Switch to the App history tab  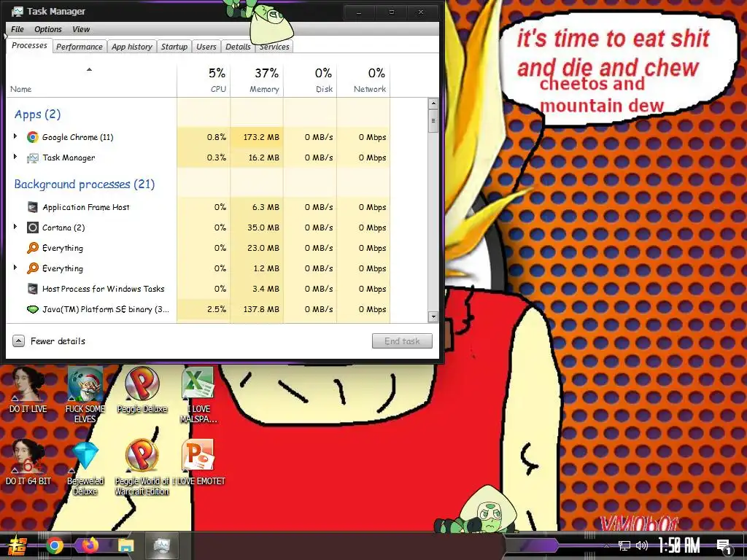click(132, 47)
